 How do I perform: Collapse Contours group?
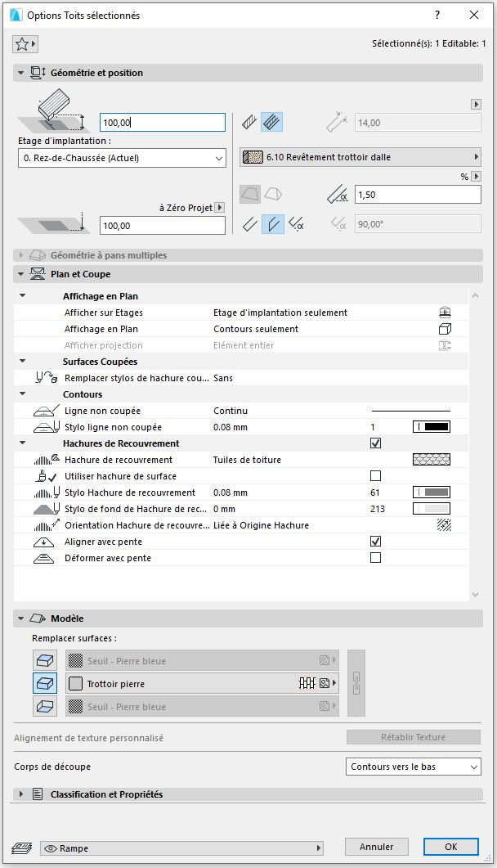tap(23, 394)
